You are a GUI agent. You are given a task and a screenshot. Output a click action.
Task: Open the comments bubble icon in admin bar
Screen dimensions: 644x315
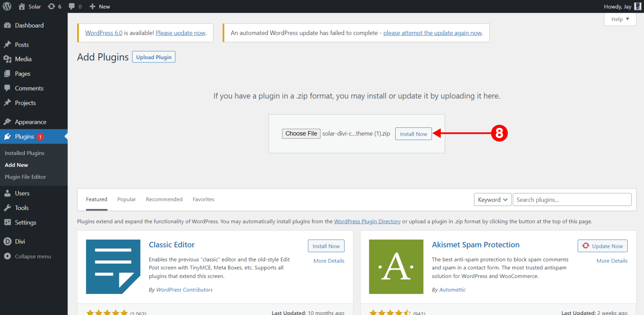[x=72, y=6]
